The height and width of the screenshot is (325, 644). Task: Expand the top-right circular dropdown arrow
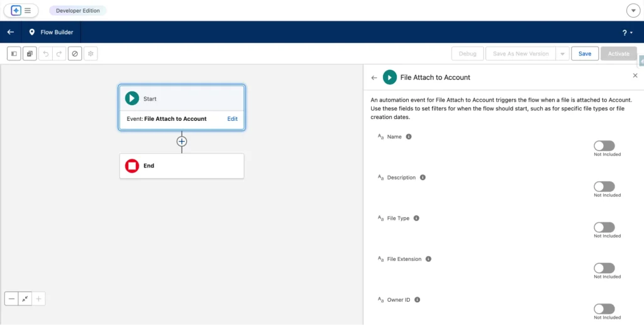pyautogui.click(x=633, y=11)
